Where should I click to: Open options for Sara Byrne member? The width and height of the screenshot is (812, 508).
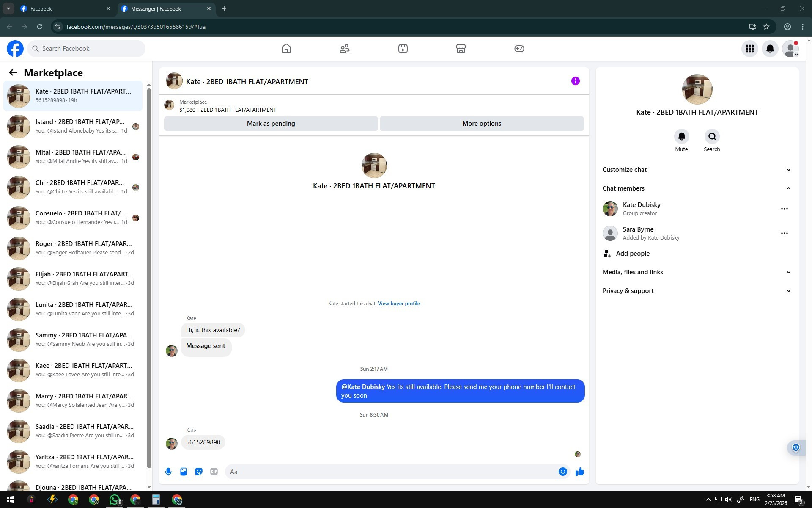coord(785,233)
